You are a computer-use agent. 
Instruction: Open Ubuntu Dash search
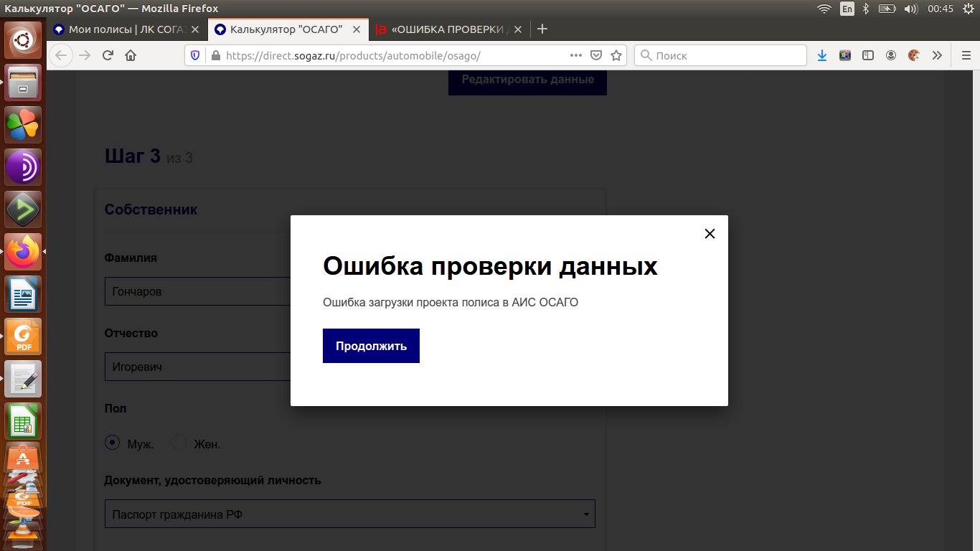click(24, 40)
